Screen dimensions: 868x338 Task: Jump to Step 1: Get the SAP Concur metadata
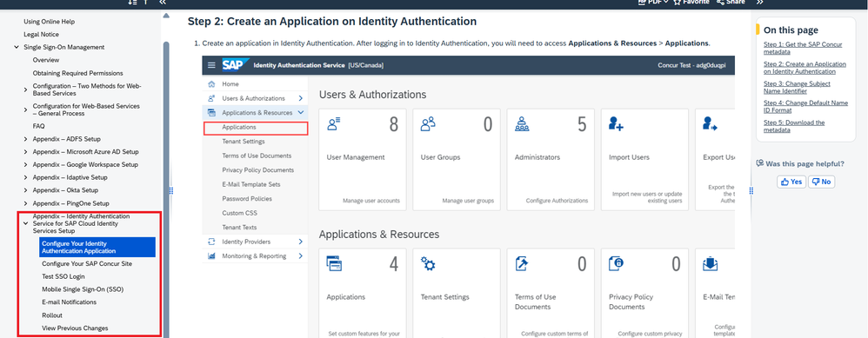(x=795, y=48)
